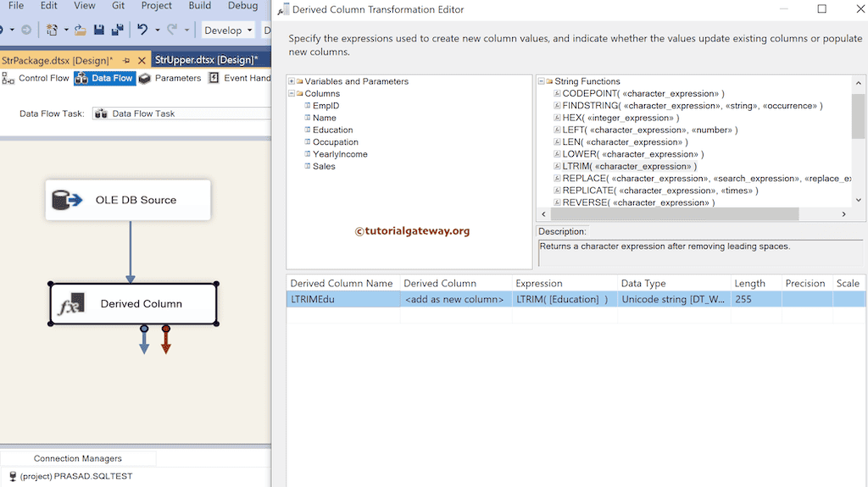Close the StrPackage.dtsx tab
The height and width of the screenshot is (487, 868).
click(142, 60)
